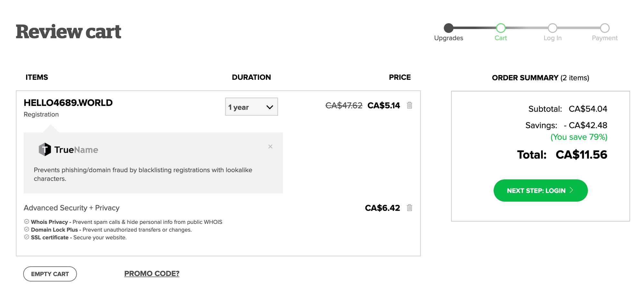The height and width of the screenshot is (294, 644).
Task: Click the Whois Privacy check icon
Action: tap(27, 222)
